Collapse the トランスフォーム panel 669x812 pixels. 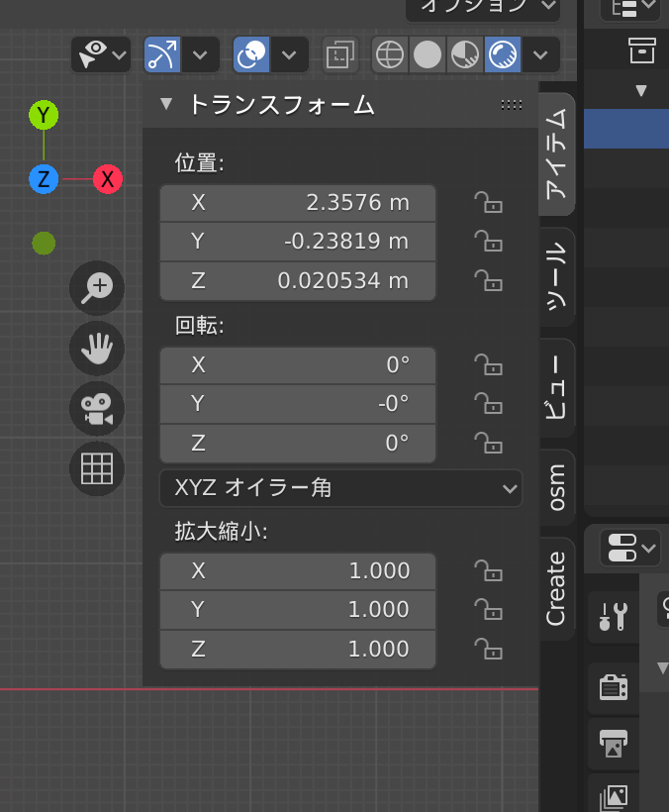[x=166, y=104]
